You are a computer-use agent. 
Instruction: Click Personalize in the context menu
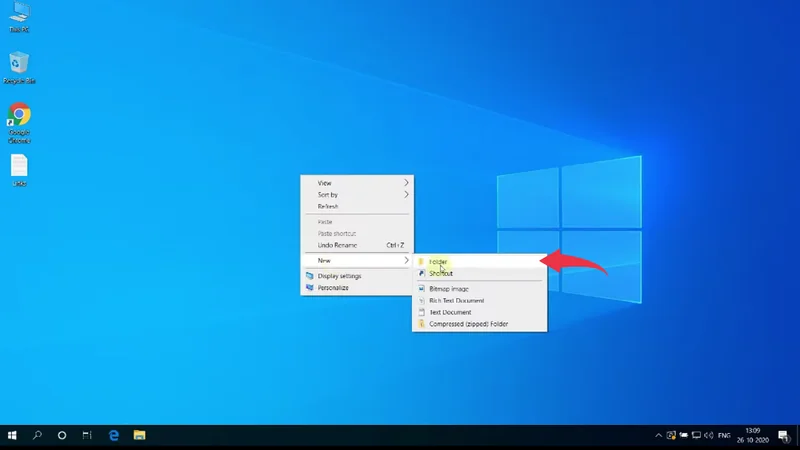tap(334, 288)
